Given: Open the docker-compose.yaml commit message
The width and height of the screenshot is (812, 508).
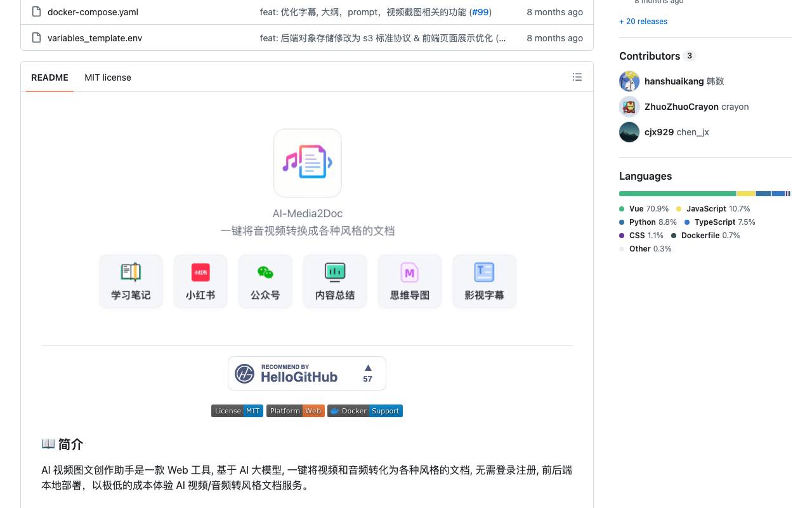Looking at the screenshot, I should pos(364,12).
